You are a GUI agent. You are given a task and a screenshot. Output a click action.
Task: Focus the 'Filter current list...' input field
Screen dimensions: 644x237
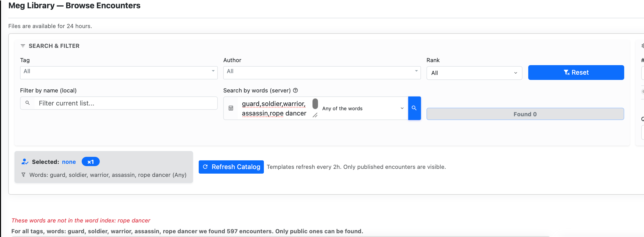[125, 103]
